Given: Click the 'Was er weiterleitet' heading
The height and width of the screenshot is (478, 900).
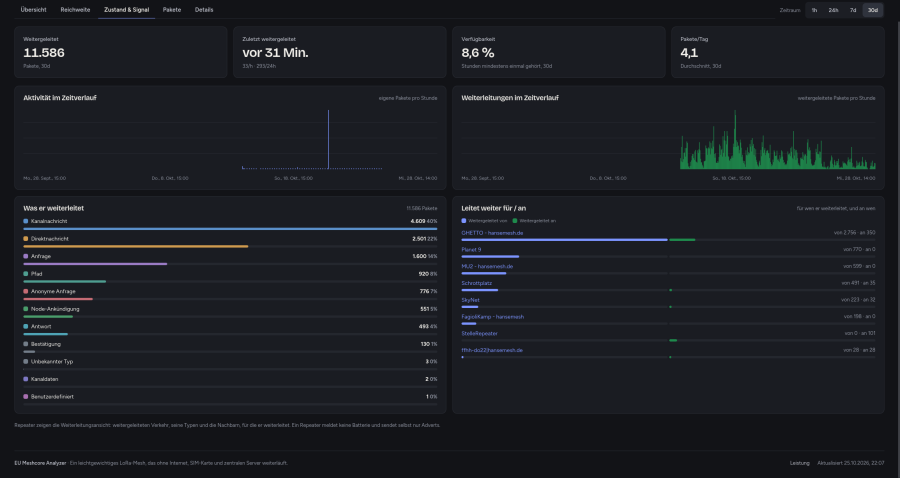Looking at the screenshot, I should (53, 208).
